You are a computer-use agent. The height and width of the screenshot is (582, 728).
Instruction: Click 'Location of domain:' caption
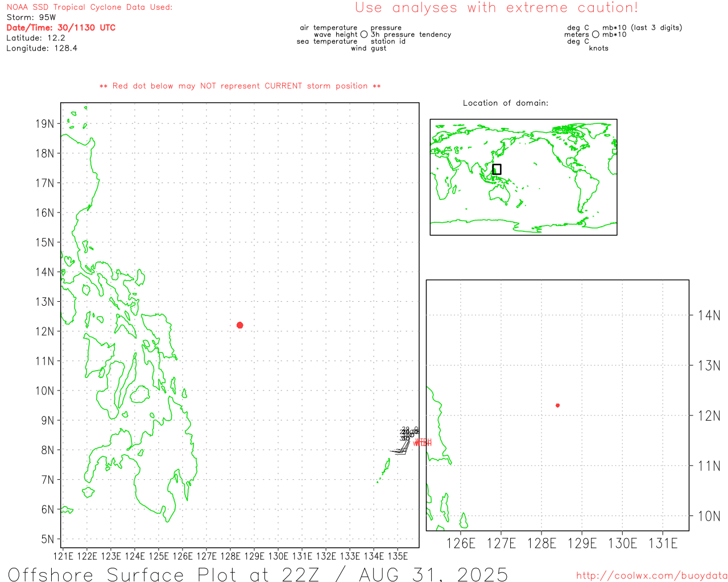tap(506, 103)
